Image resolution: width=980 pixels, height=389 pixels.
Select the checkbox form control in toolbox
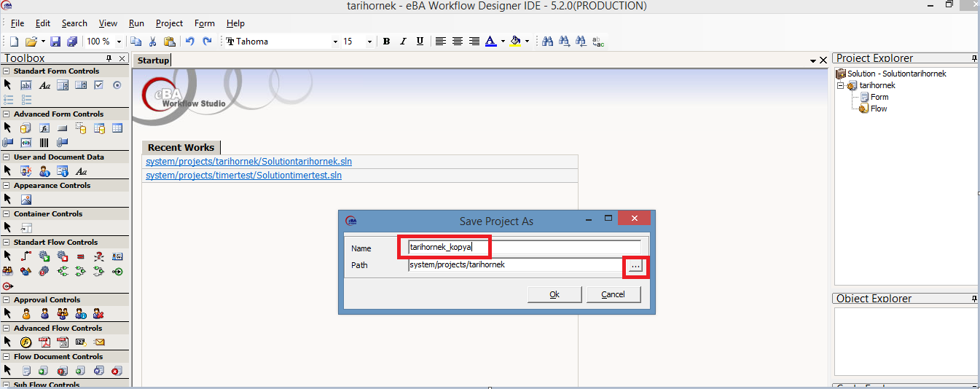[99, 85]
